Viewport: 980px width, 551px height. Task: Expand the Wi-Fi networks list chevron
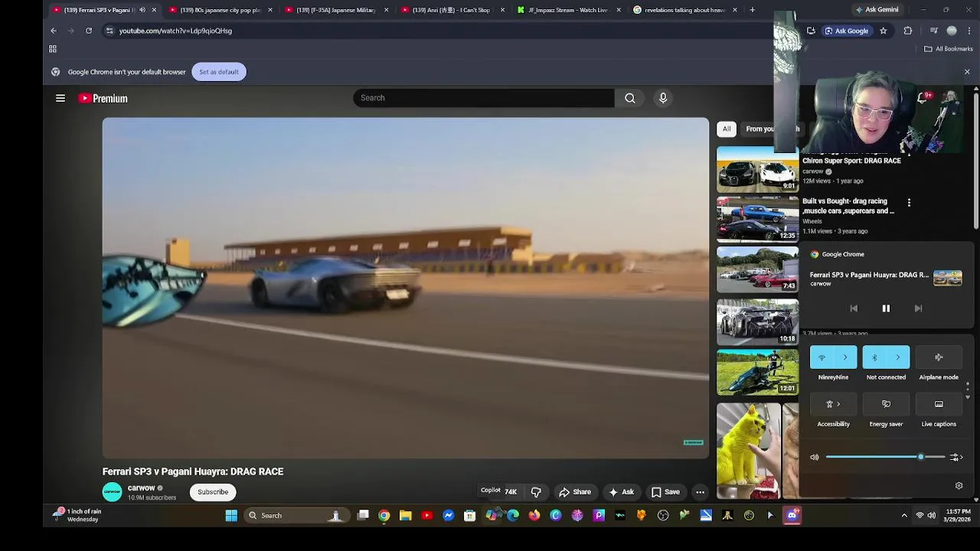(x=845, y=357)
